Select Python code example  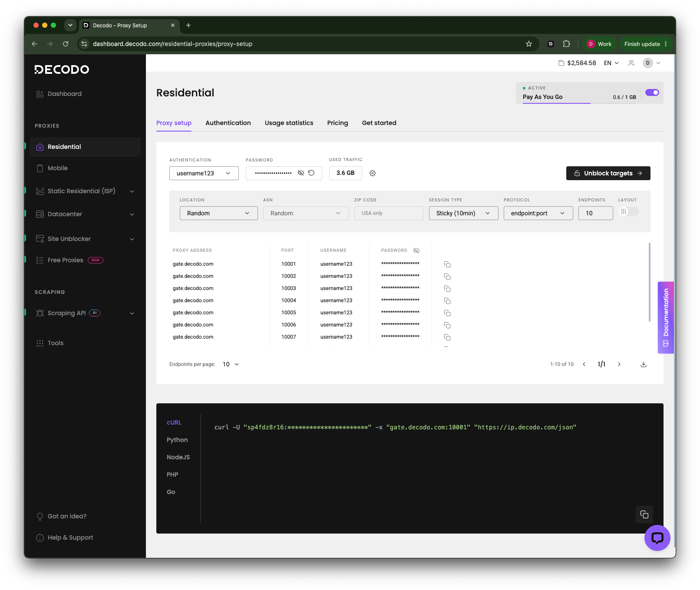point(177,440)
